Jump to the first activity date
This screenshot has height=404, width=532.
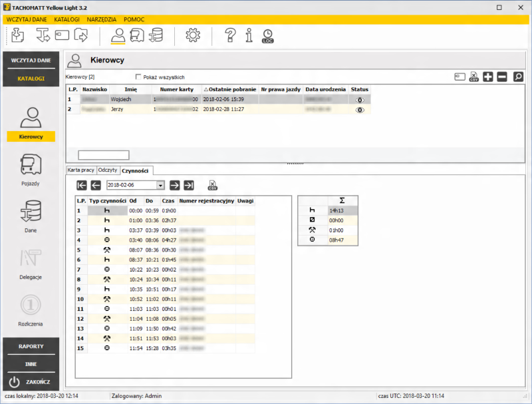[x=82, y=185]
